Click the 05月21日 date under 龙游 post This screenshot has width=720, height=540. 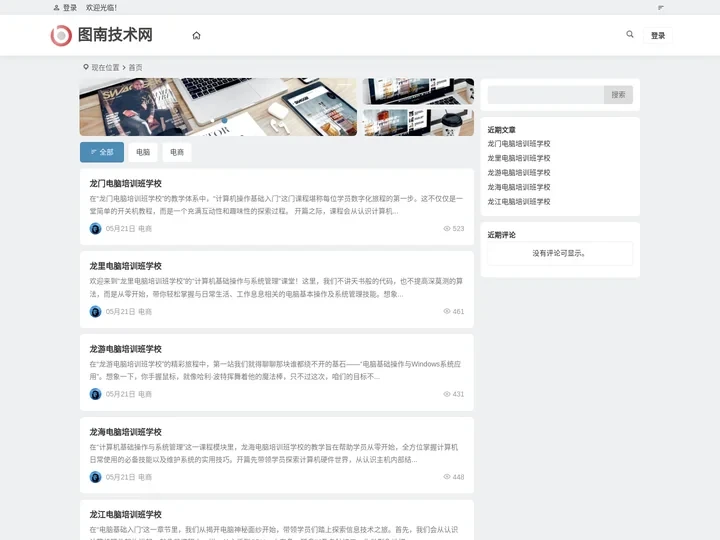click(120, 394)
